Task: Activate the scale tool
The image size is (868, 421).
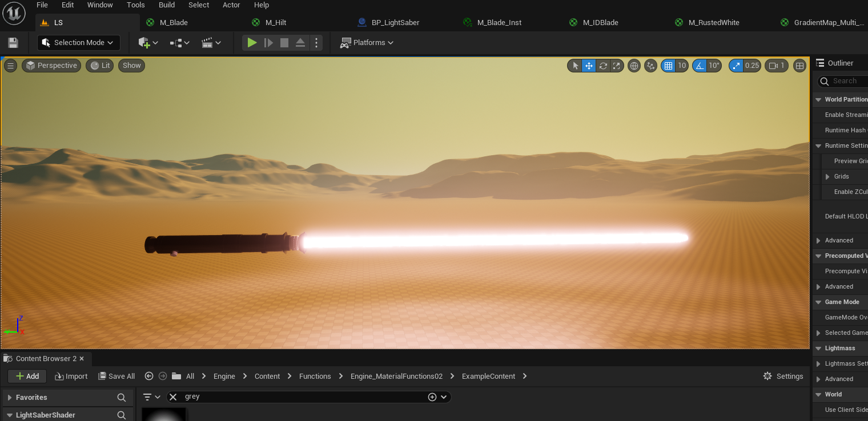Action: [x=616, y=66]
